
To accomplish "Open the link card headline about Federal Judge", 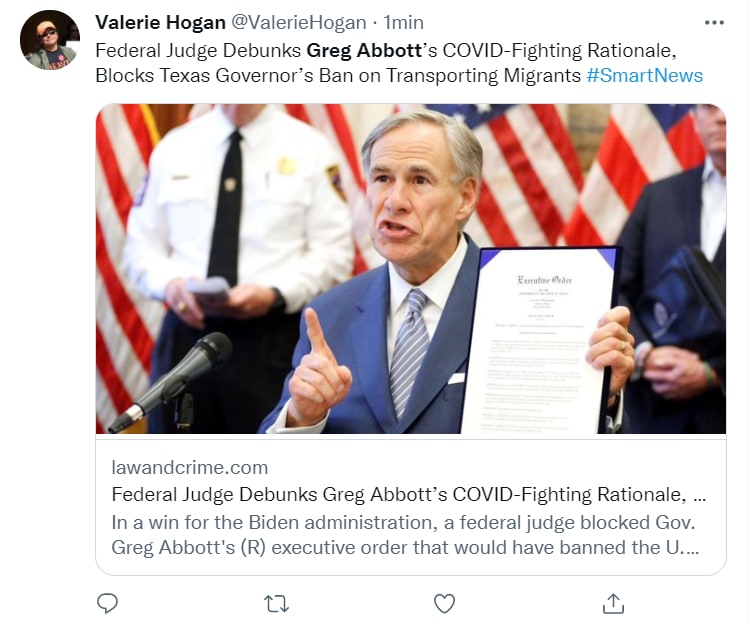I will (408, 494).
